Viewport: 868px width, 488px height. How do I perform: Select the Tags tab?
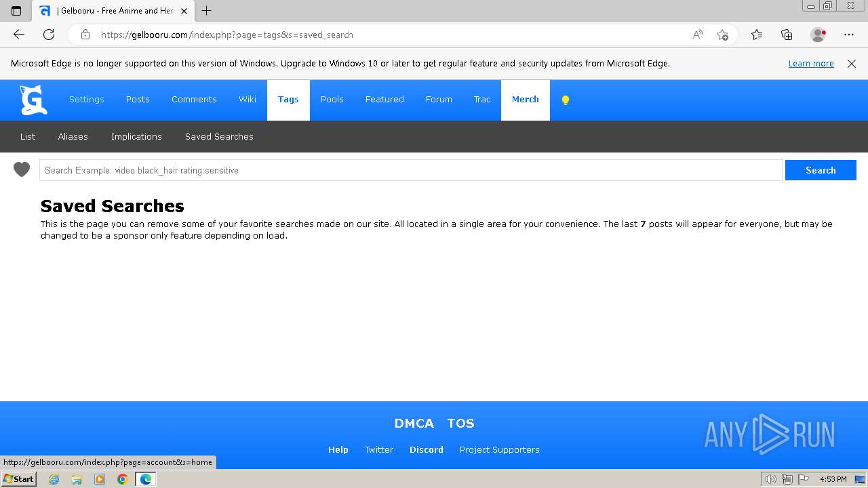click(x=288, y=100)
